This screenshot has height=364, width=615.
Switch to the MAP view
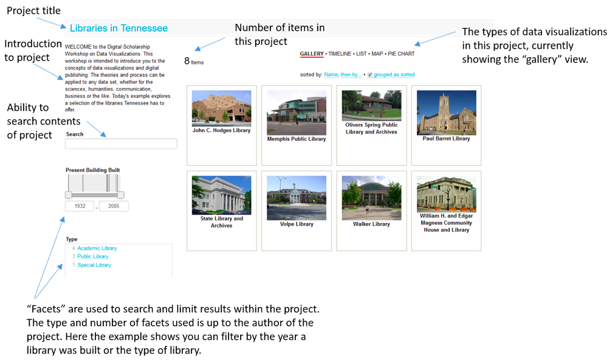pos(377,54)
